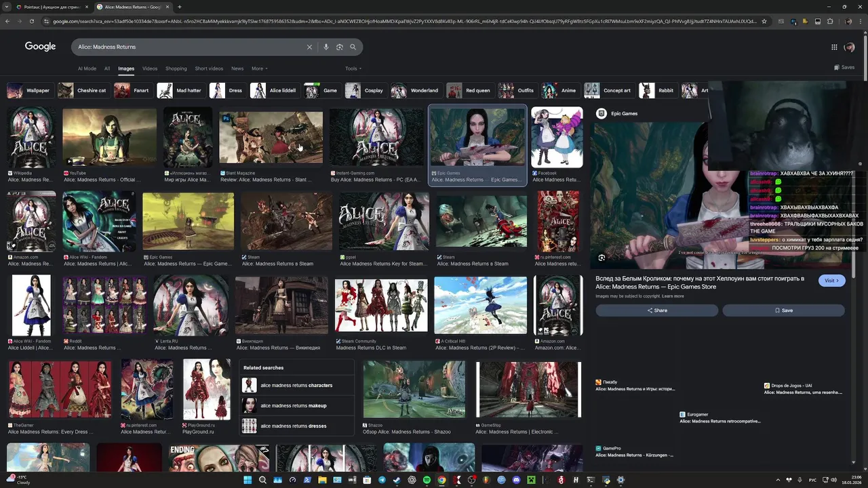Go back in browser history
The width and height of the screenshot is (868, 488).
pyautogui.click(x=7, y=21)
